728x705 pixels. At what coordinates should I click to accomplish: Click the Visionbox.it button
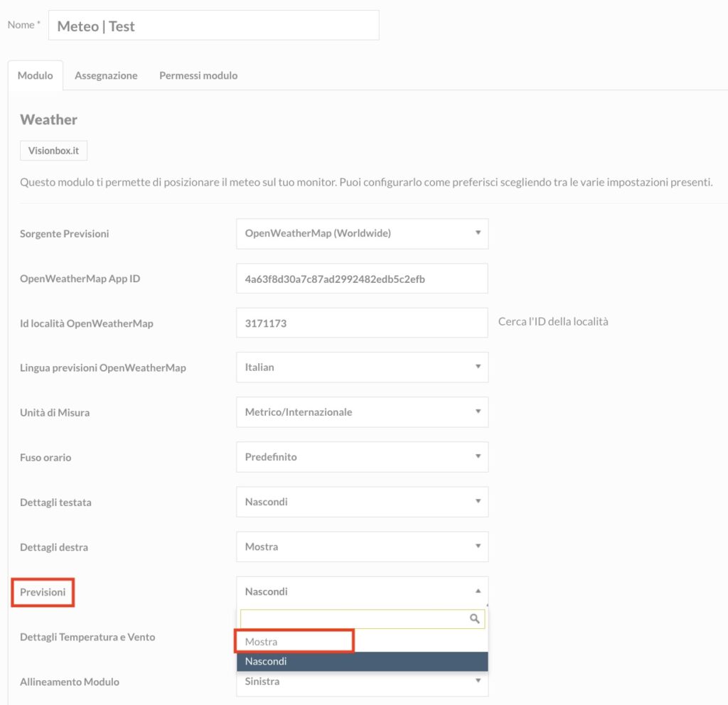pyautogui.click(x=53, y=151)
